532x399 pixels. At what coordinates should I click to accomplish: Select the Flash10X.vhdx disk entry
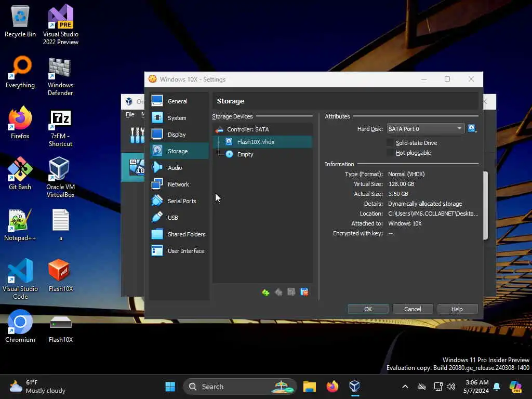262,142
